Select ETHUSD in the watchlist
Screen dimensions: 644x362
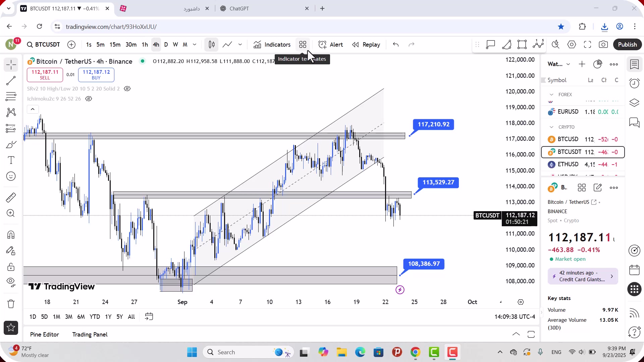point(583,165)
